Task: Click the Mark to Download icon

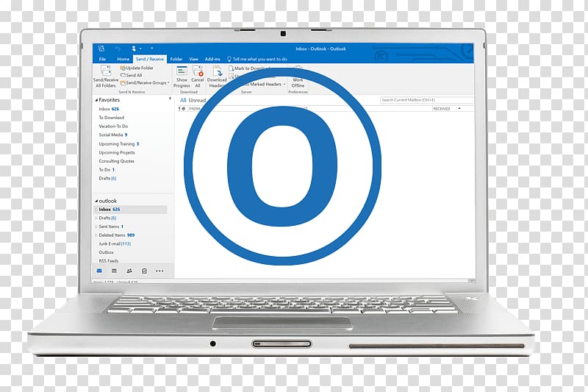Action: tap(231, 68)
